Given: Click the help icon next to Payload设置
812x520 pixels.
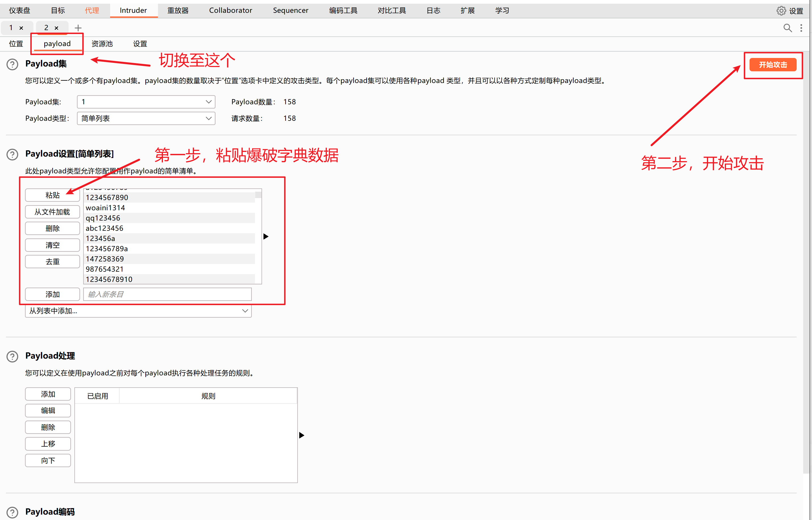Looking at the screenshot, I should pos(12,154).
